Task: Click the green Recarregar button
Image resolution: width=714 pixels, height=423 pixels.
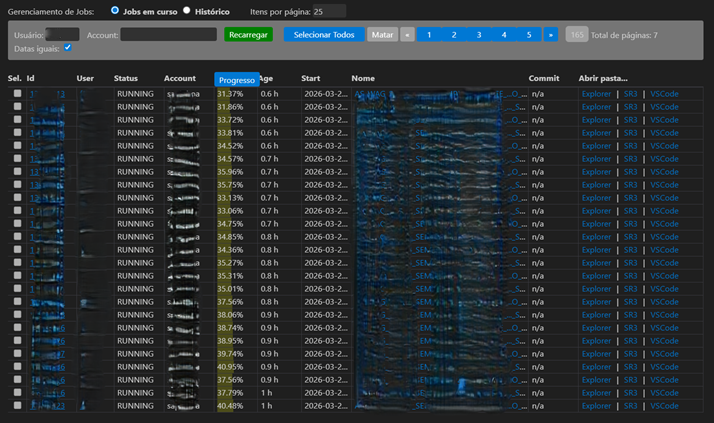Action: coord(248,35)
